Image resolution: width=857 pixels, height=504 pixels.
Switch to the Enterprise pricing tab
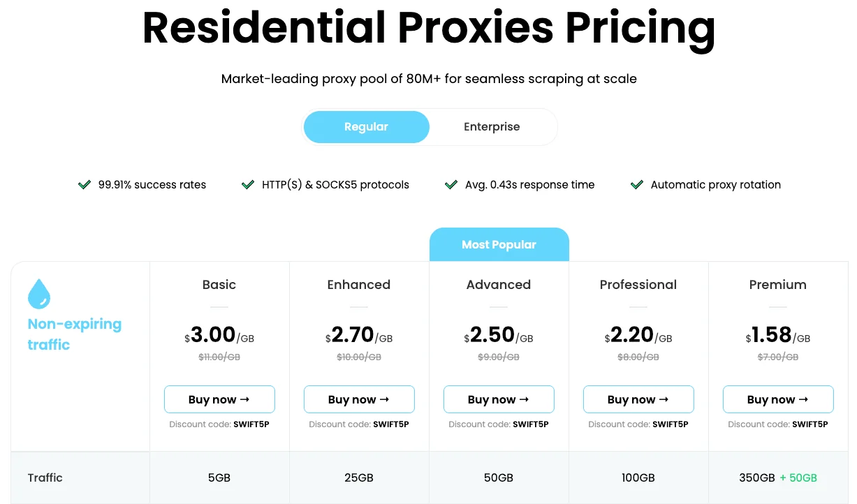coord(492,126)
